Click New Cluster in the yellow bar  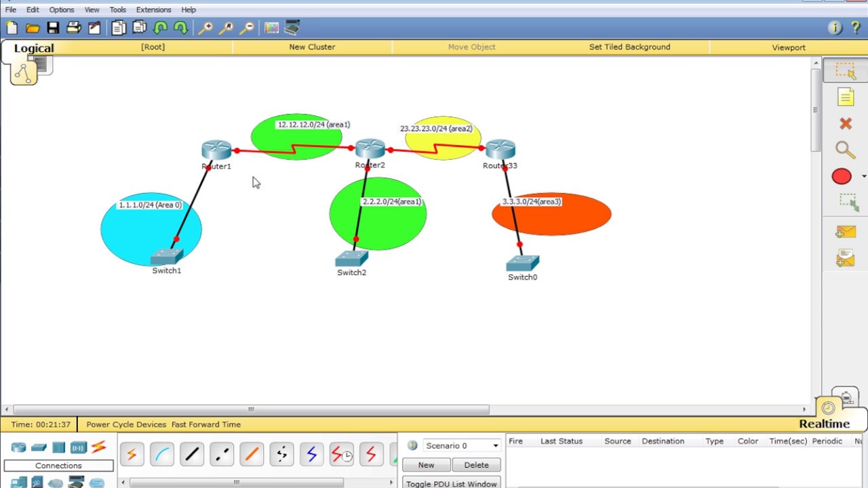(x=312, y=47)
